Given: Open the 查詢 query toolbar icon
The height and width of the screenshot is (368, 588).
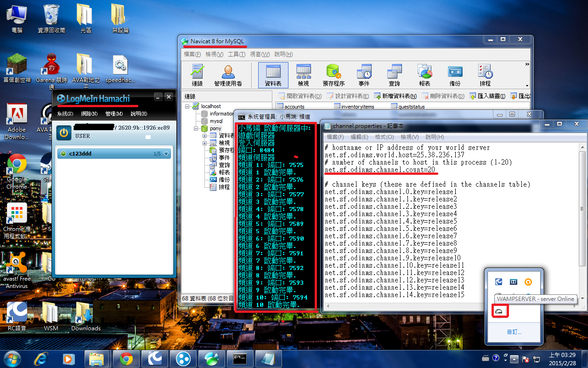Looking at the screenshot, I should coord(394,75).
